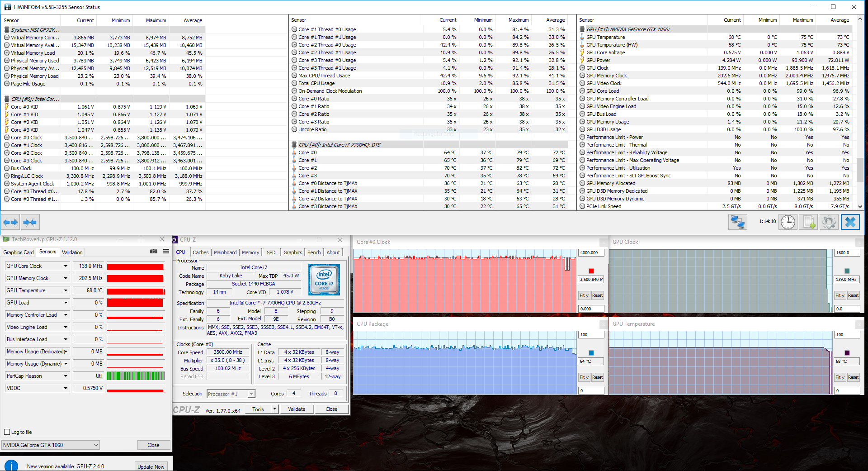Pick the blue color swatch on CPU Package graph
This screenshot has height=471, width=868.
[591, 352]
